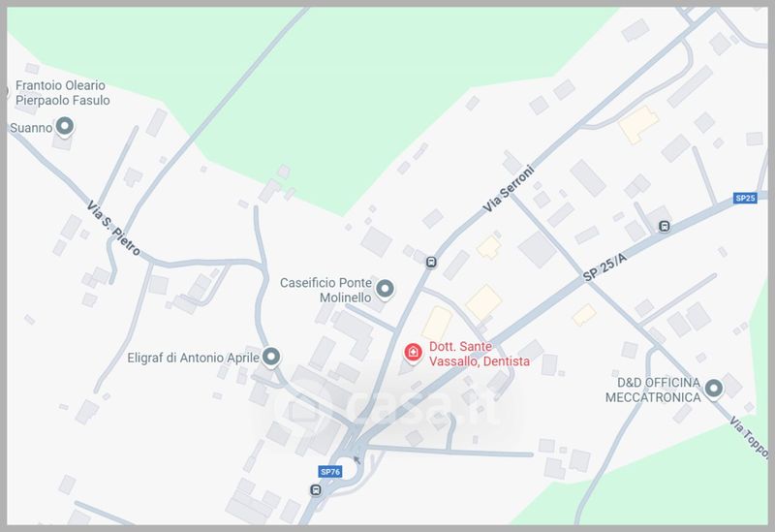This screenshot has height=532, width=775.
Task: Click the Via S. Pietro street label
Action: (x=113, y=229)
